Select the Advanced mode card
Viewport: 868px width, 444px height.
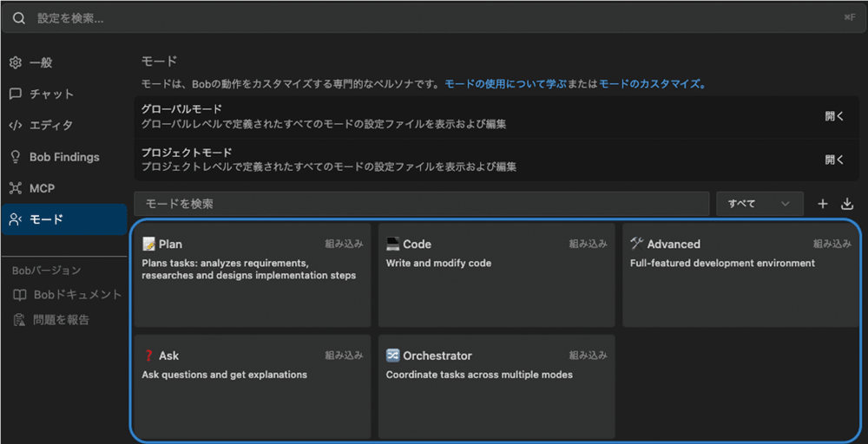coord(740,276)
